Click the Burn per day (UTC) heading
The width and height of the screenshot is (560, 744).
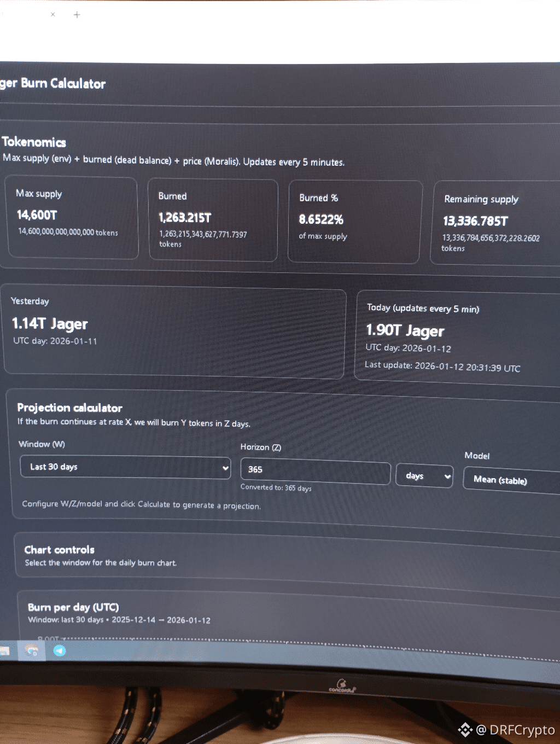click(73, 607)
